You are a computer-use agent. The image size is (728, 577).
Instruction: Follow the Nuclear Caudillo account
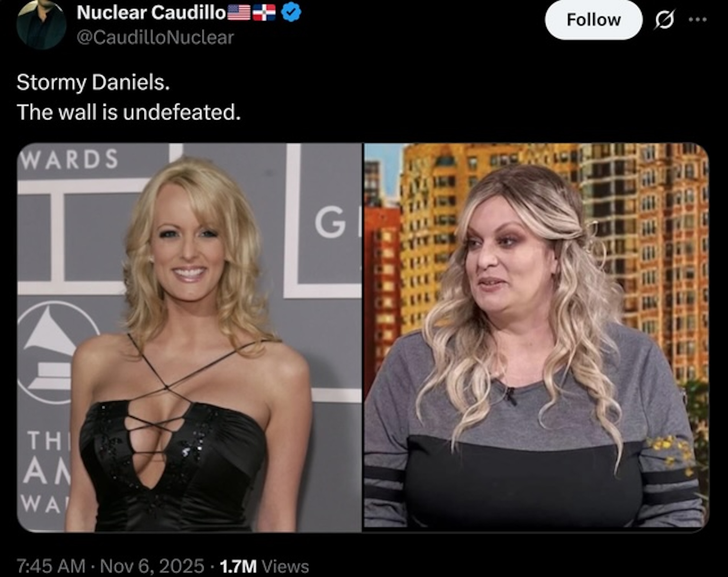tap(594, 20)
